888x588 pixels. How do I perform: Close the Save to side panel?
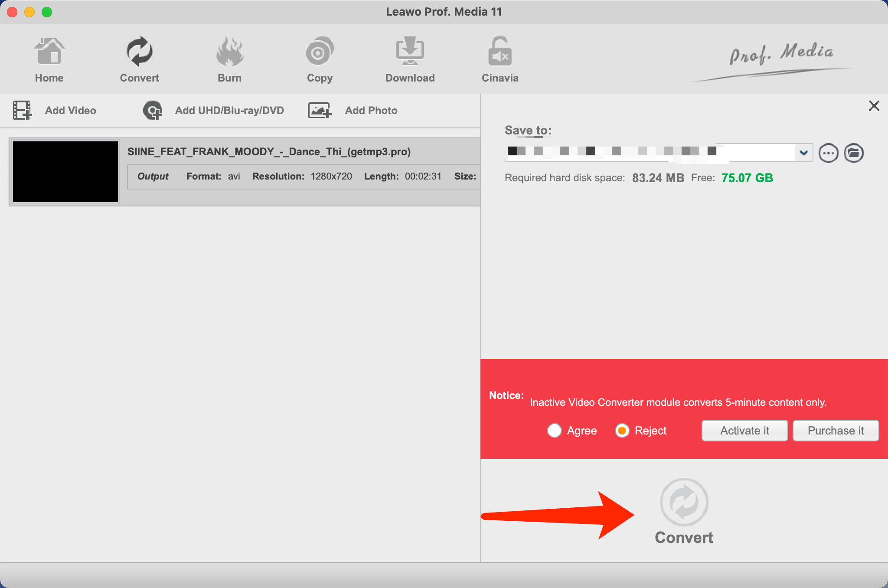pyautogui.click(x=874, y=106)
